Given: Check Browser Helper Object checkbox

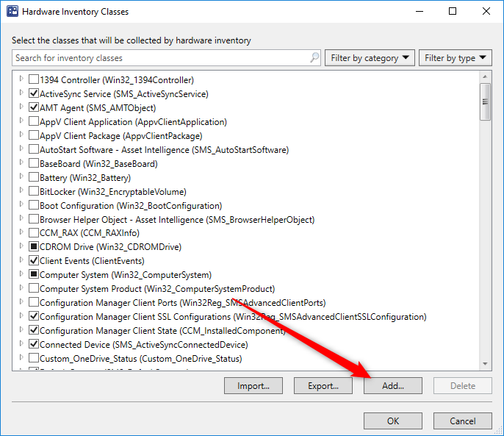Looking at the screenshot, I should [x=34, y=219].
